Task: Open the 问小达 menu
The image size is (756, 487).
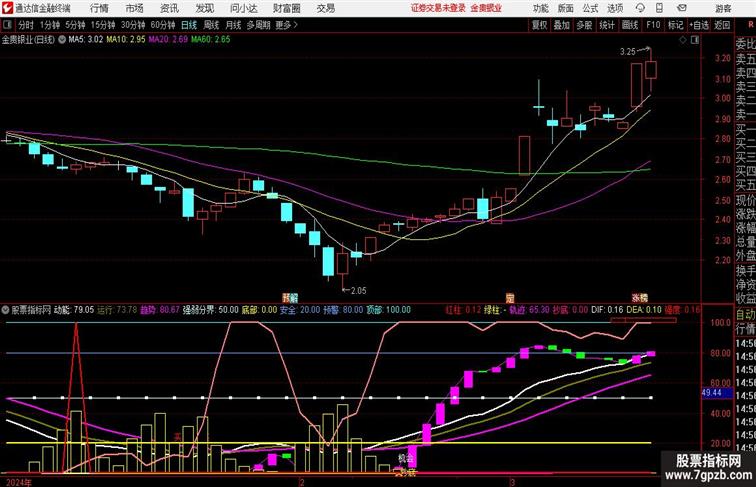Action: click(x=244, y=8)
